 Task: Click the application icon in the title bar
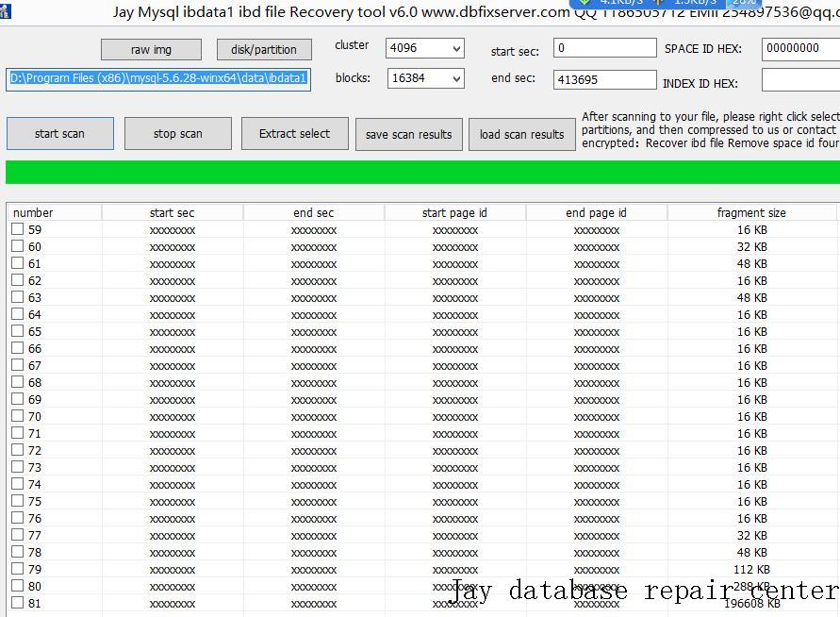[6, 10]
